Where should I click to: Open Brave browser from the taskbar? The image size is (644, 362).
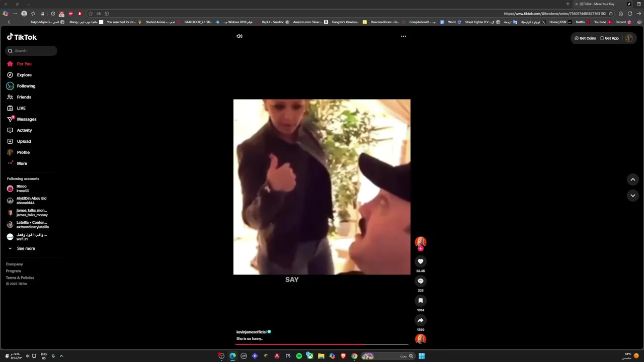pyautogui.click(x=343, y=356)
